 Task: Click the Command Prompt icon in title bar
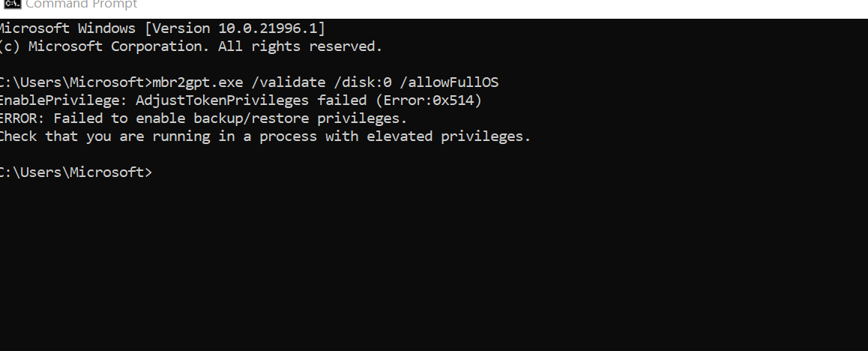point(10,4)
